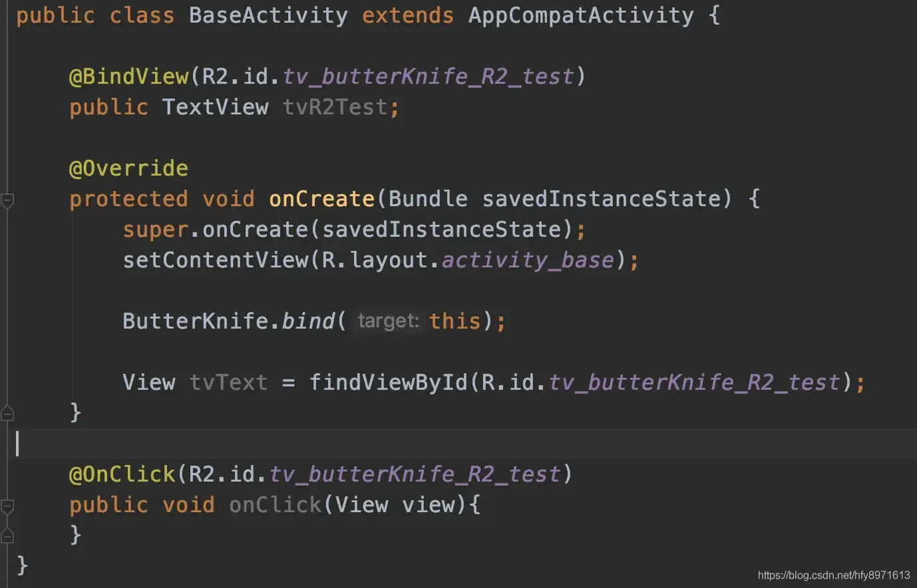Image resolution: width=917 pixels, height=588 pixels.
Task: Select the @BindView annotation
Action: pyautogui.click(x=128, y=76)
